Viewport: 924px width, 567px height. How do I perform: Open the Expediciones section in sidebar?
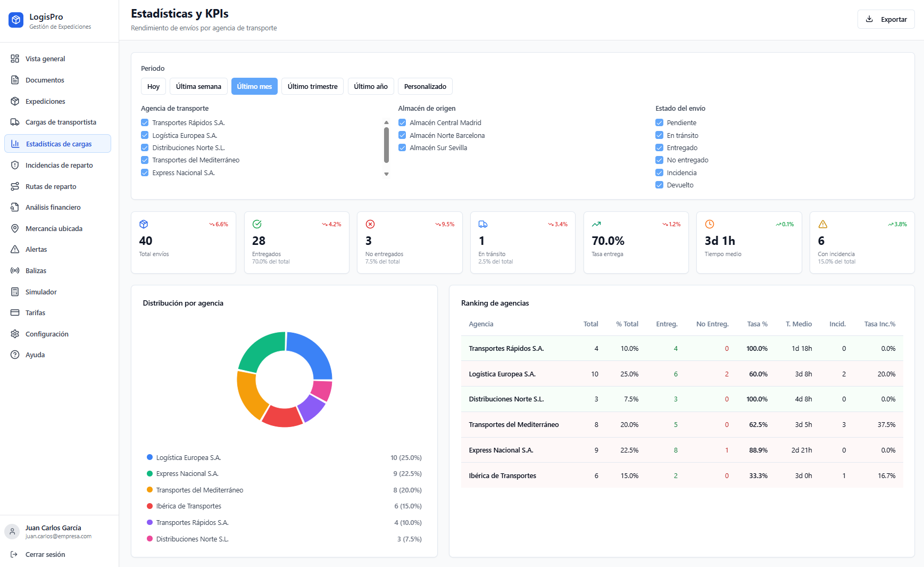[45, 101]
